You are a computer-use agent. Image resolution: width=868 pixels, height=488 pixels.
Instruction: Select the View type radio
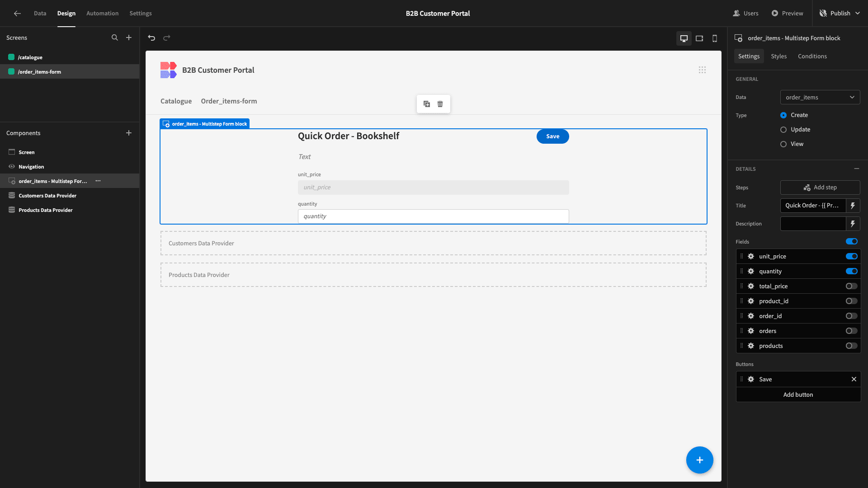coord(783,144)
